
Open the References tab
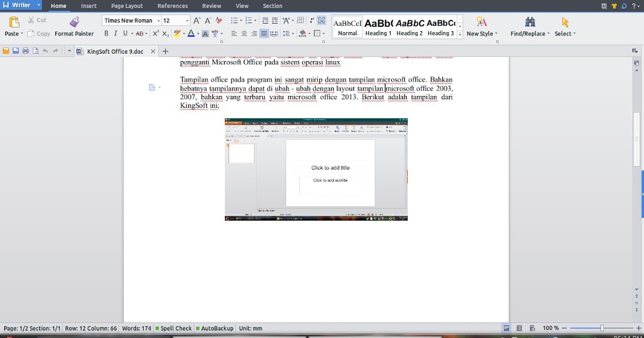pyautogui.click(x=172, y=6)
